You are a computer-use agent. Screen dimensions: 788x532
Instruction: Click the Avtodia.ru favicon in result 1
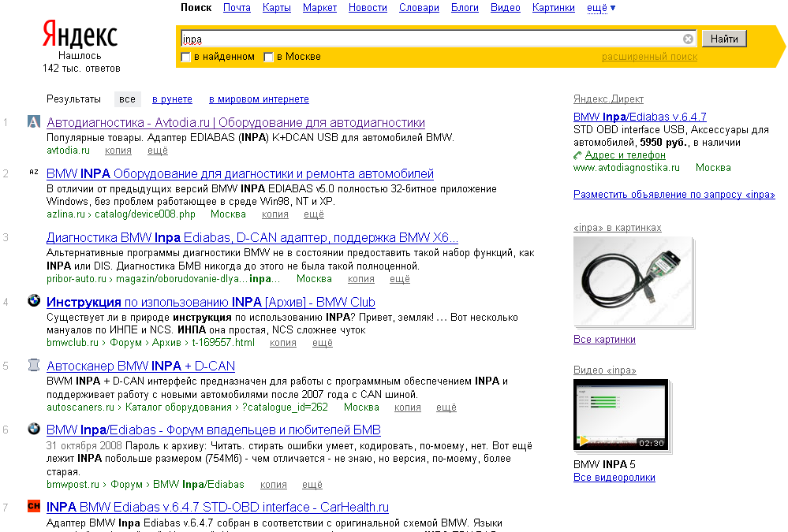click(x=34, y=121)
